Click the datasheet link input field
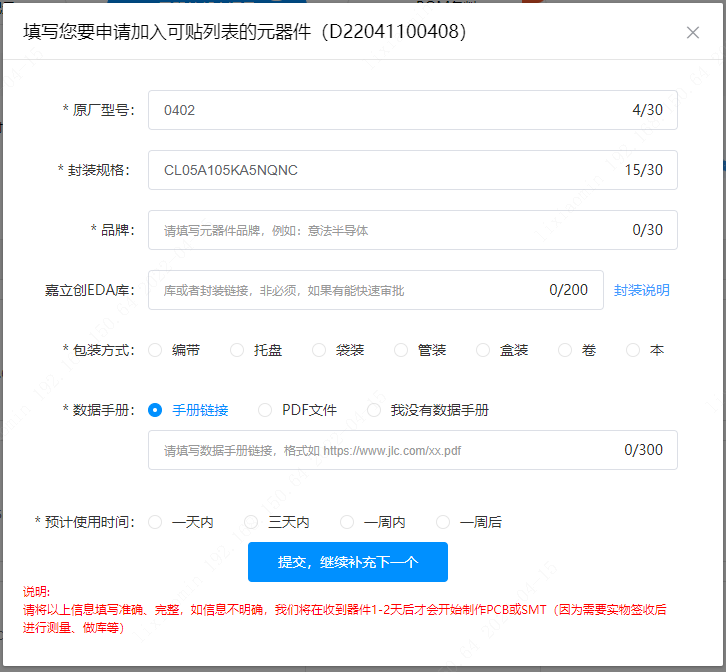This screenshot has height=672, width=726. (390, 450)
